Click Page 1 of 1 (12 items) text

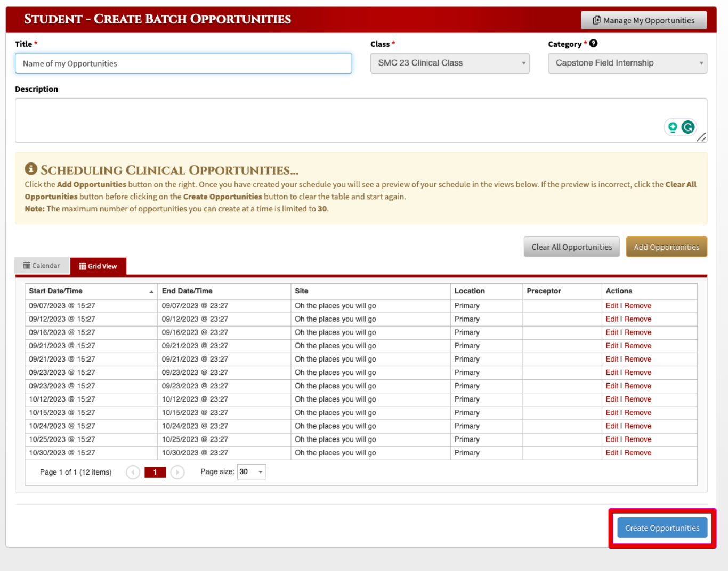76,472
